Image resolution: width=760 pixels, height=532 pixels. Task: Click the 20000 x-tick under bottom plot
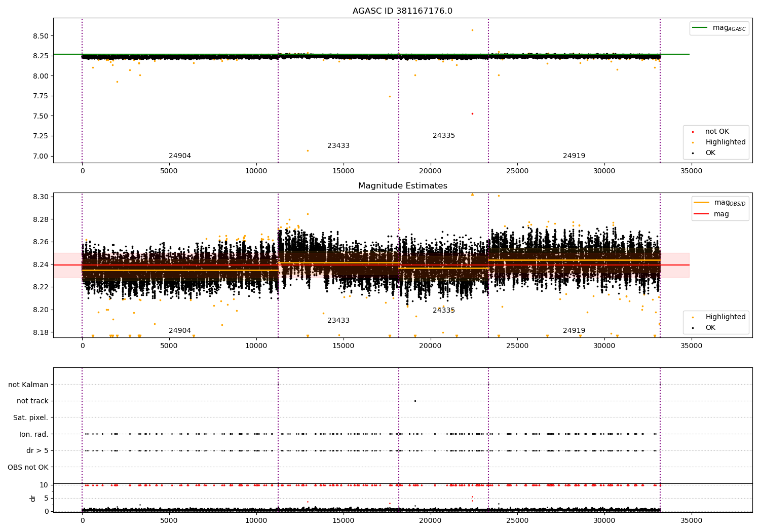430,521
